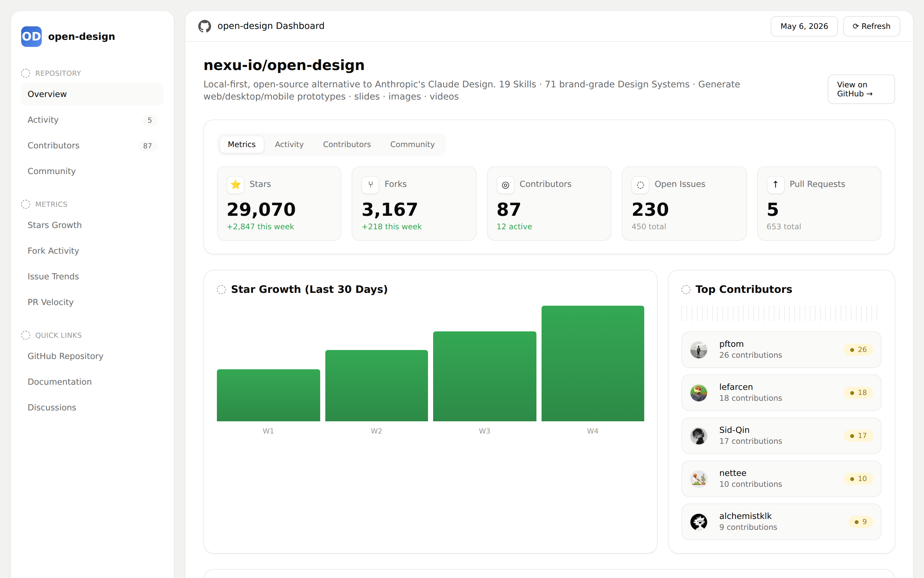Screen dimensions: 924x578
Task: Click the nexu-io/open-design repository title
Action: pyautogui.click(x=284, y=65)
